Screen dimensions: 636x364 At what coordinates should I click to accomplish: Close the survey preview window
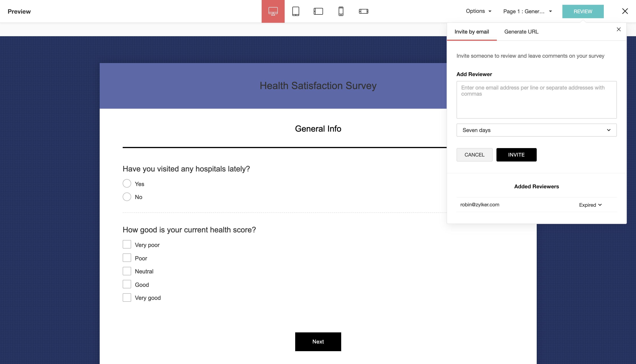[625, 11]
